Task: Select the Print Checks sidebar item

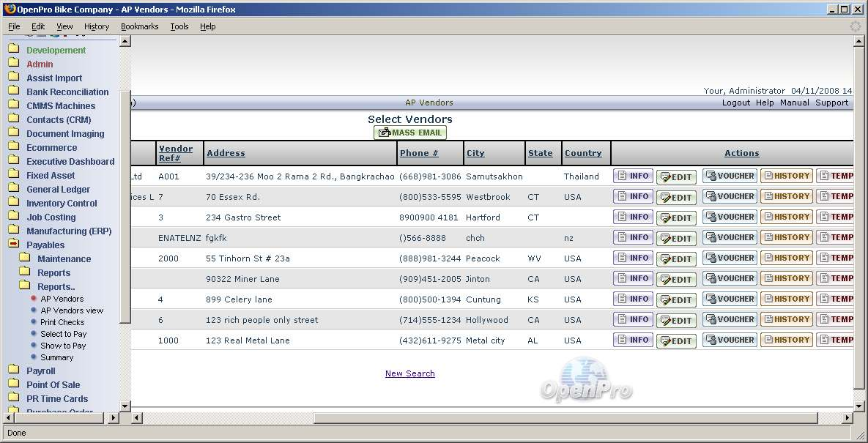Action: 62,322
